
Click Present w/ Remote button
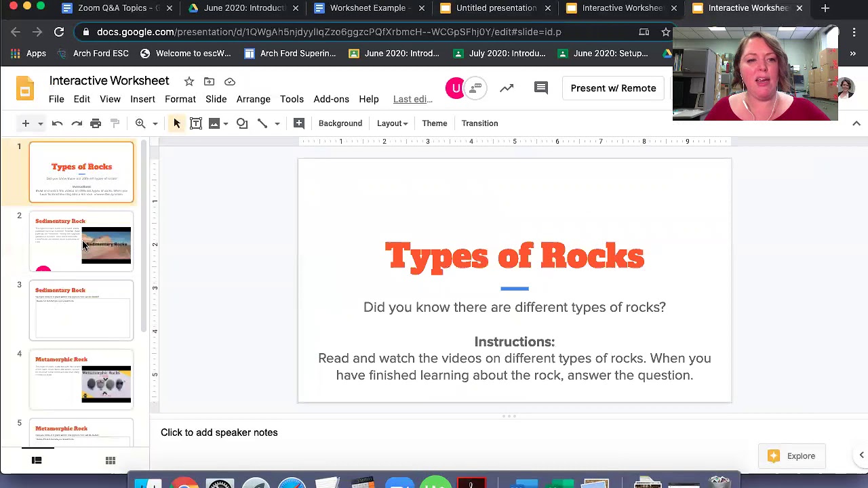pyautogui.click(x=613, y=88)
